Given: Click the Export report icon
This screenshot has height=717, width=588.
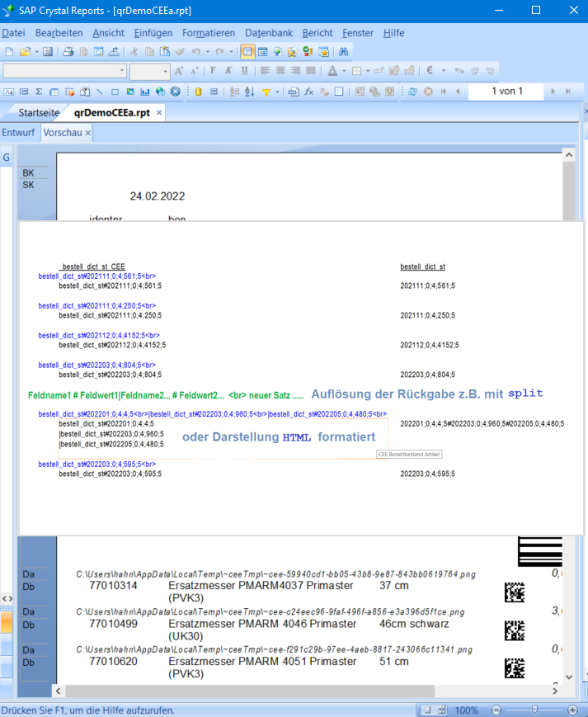Looking at the screenshot, I should click(114, 52).
